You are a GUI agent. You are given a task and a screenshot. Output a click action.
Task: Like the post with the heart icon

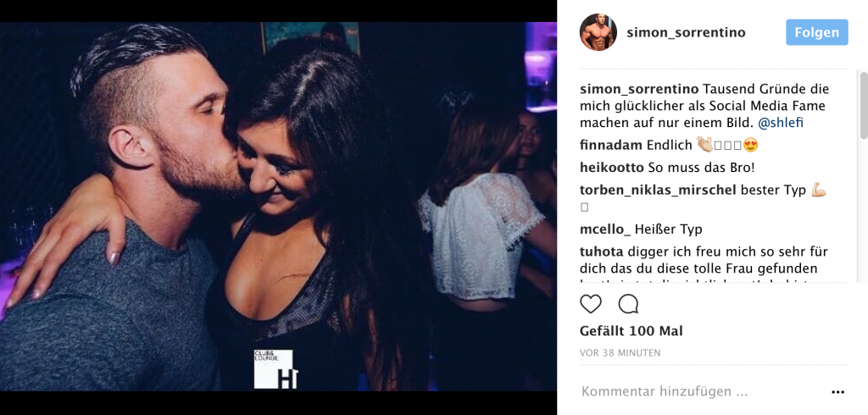point(590,304)
